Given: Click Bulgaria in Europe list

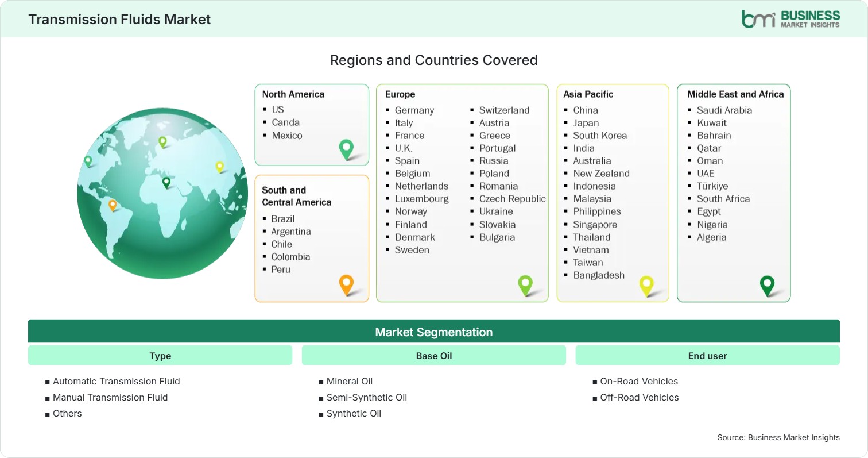Looking at the screenshot, I should pos(497,237).
